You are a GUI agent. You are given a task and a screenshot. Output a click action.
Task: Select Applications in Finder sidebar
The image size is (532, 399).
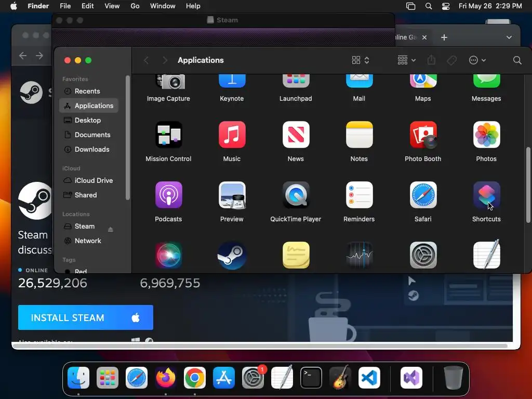(x=88, y=106)
